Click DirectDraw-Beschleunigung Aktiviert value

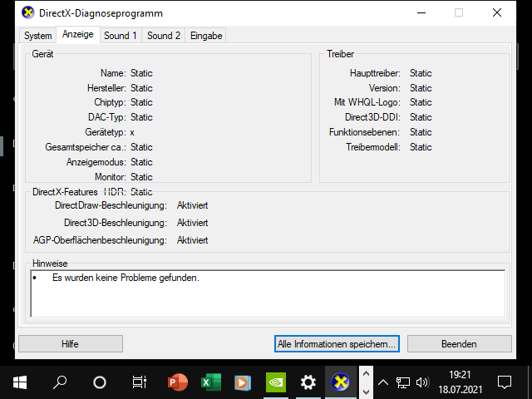click(x=192, y=205)
